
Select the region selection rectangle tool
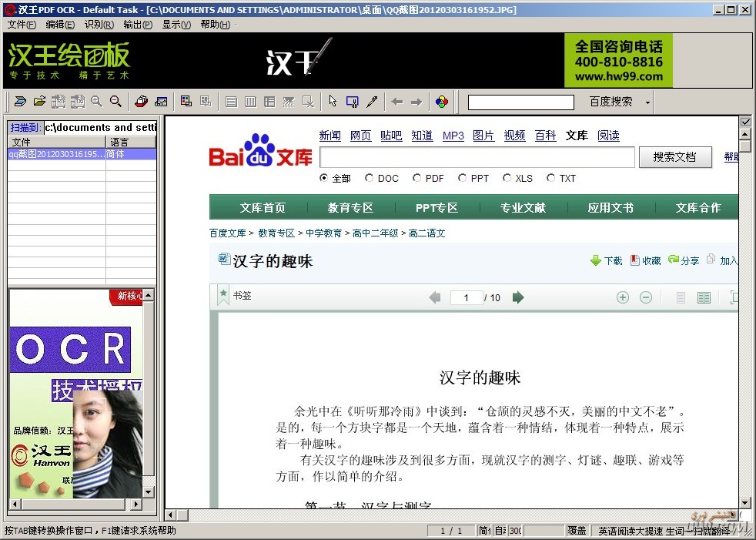tap(352, 102)
